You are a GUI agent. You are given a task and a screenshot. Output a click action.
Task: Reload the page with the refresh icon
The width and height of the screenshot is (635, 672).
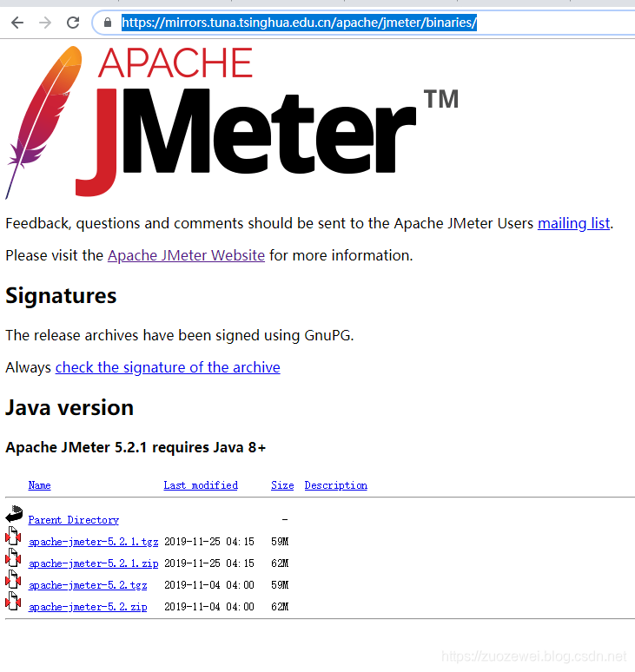tap(73, 23)
